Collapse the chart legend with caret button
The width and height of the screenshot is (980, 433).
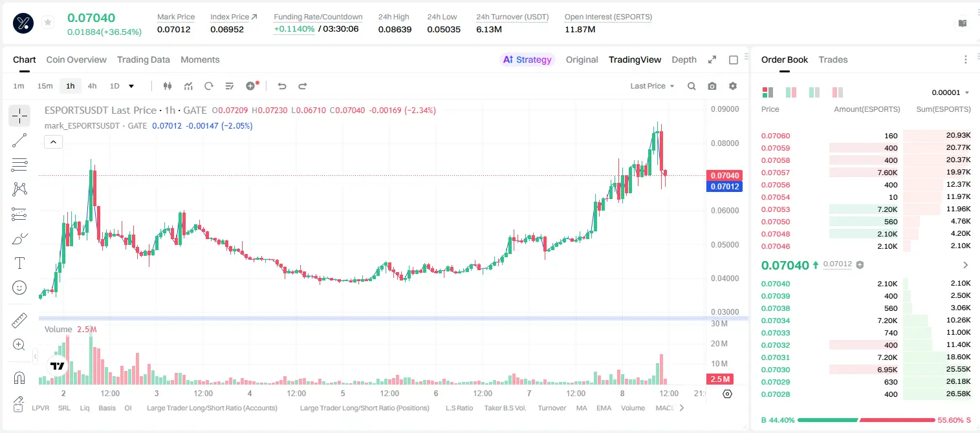[x=54, y=142]
